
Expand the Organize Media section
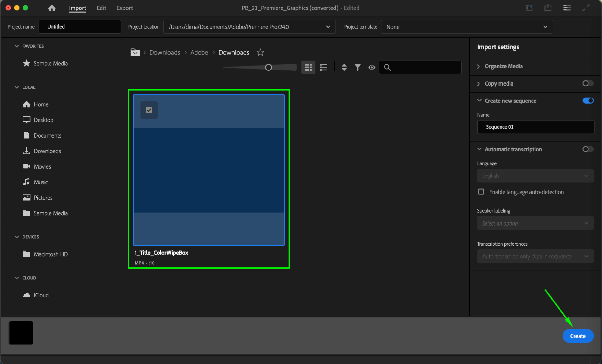[x=504, y=66]
